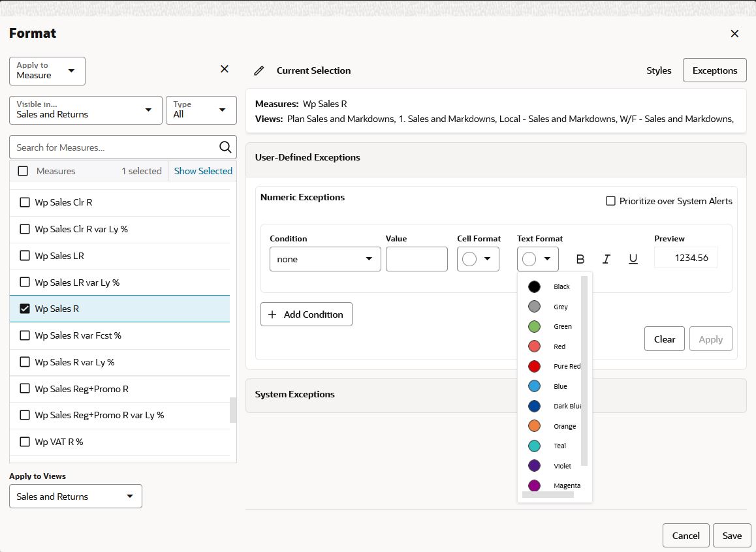Click into the Value input field
The height and width of the screenshot is (552, 756).
[417, 259]
